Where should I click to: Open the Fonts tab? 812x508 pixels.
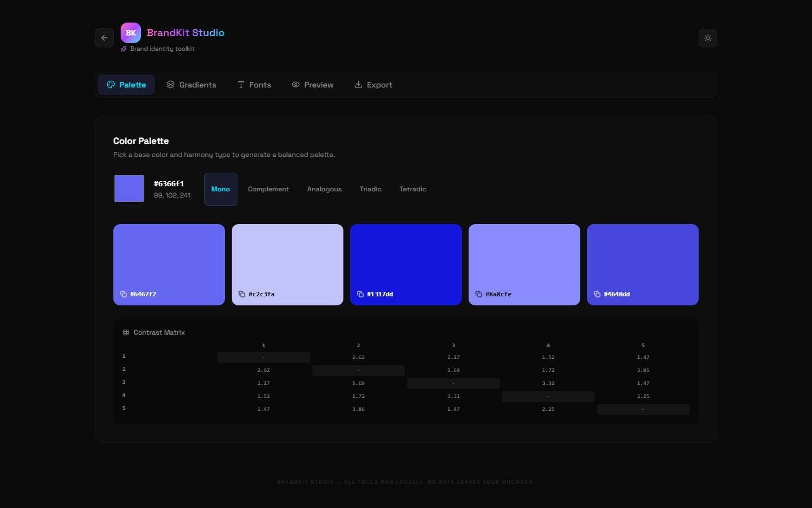(254, 85)
